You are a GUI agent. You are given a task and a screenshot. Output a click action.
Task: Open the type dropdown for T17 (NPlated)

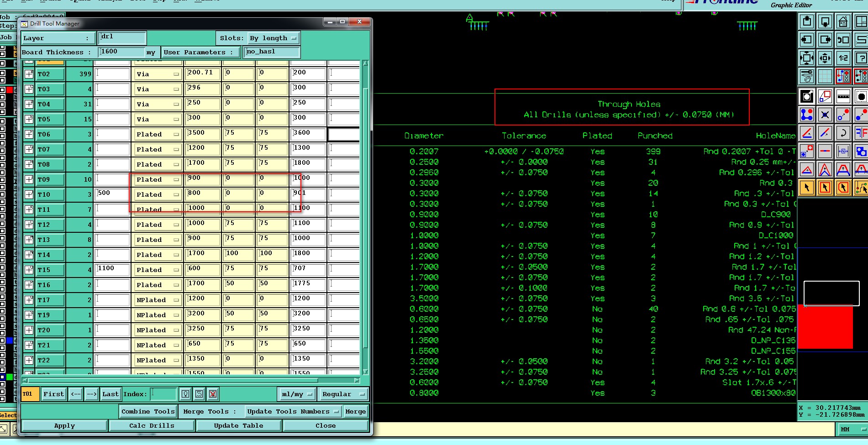(158, 300)
